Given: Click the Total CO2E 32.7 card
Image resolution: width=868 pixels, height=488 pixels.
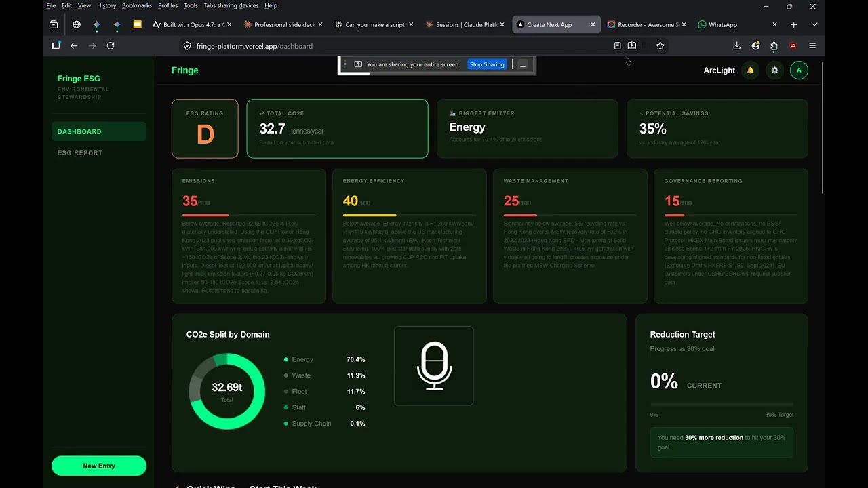Looking at the screenshot, I should pos(337,129).
